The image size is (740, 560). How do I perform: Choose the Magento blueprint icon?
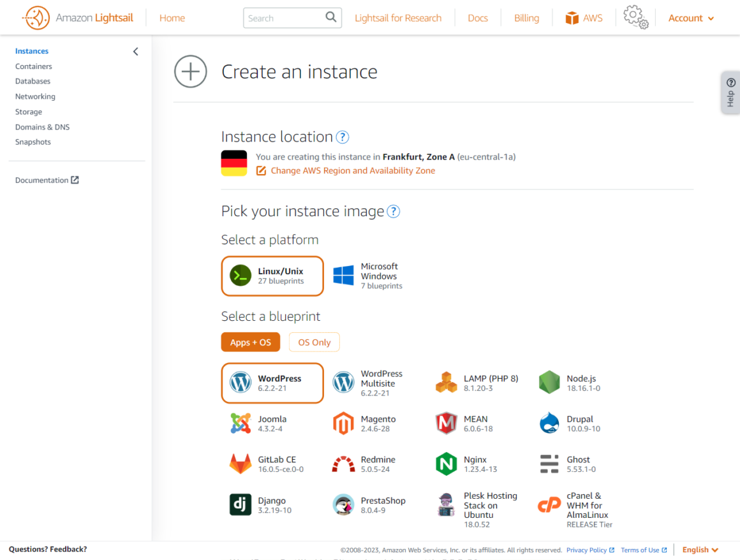coord(343,424)
